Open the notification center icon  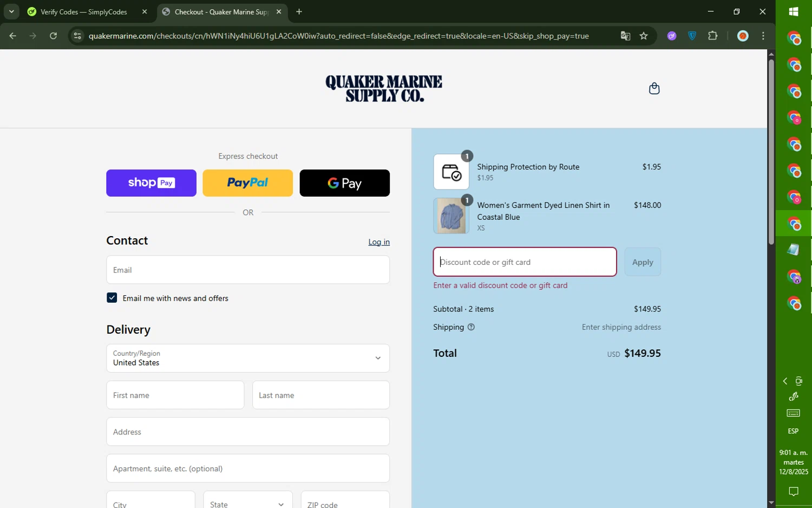point(794,492)
